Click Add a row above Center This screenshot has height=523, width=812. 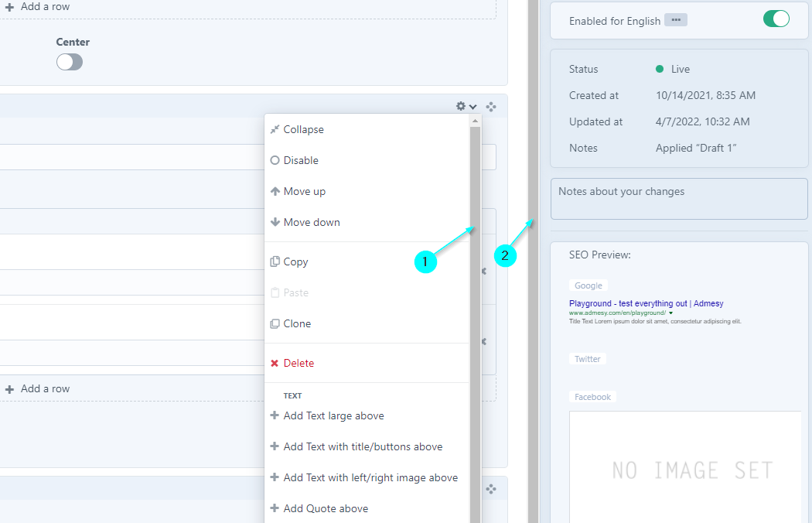pos(37,7)
